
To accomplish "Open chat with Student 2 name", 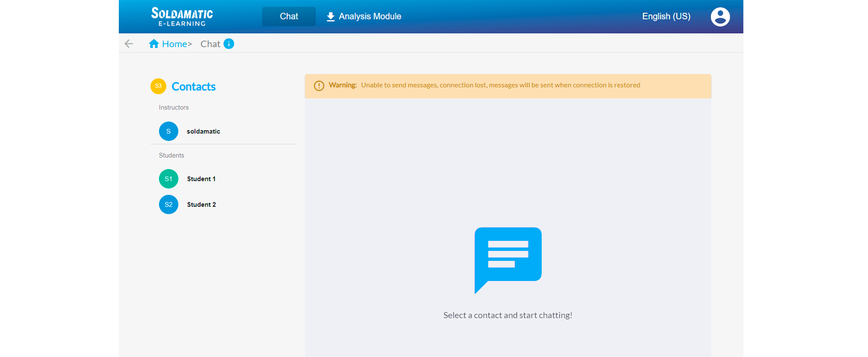I will [x=201, y=204].
